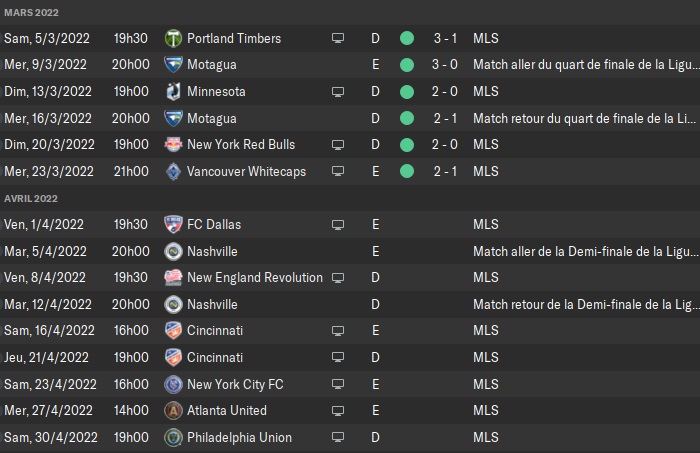Open truncated Match retour de la Demi-finale competition
The width and height of the screenshot is (700, 453).
pos(586,304)
